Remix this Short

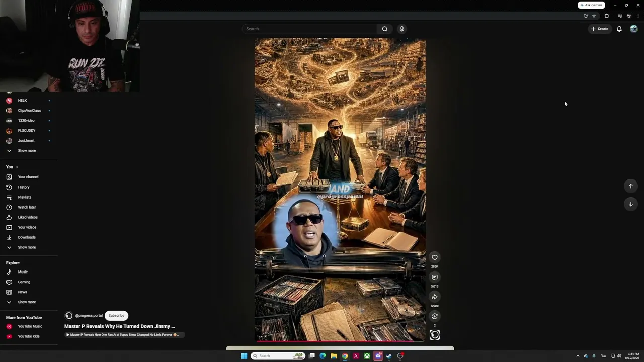[435, 316]
